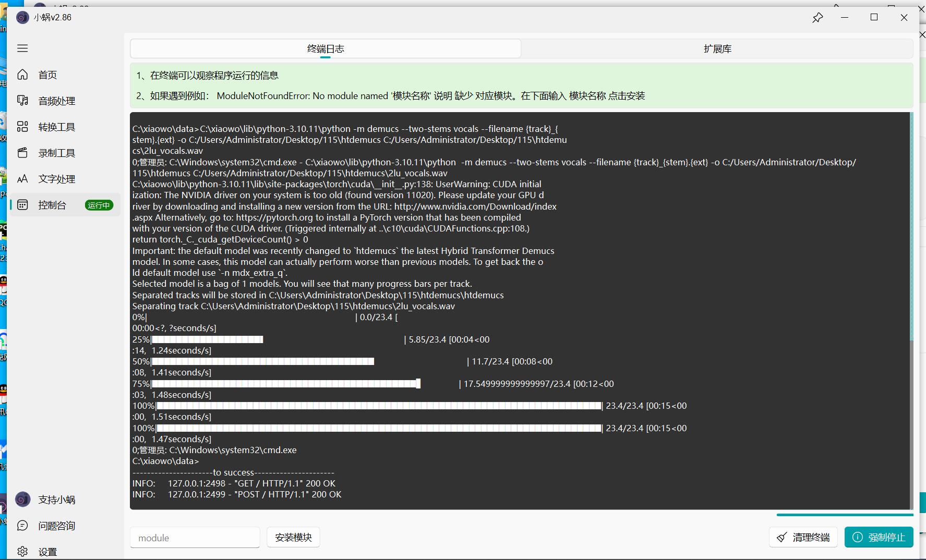
Task: Click 支持小蜗 support item
Action: [x=56, y=500]
